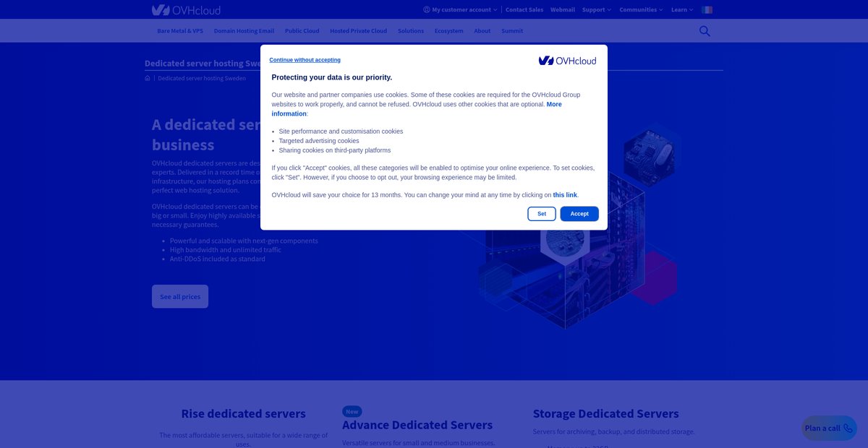The height and width of the screenshot is (448, 868).
Task: Click the New badge above Advance servers
Action: tap(352, 411)
